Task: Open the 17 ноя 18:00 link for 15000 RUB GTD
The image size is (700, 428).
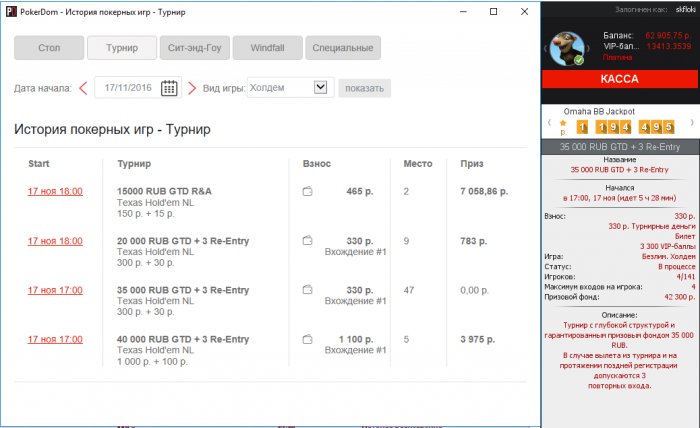Action: coord(55,191)
